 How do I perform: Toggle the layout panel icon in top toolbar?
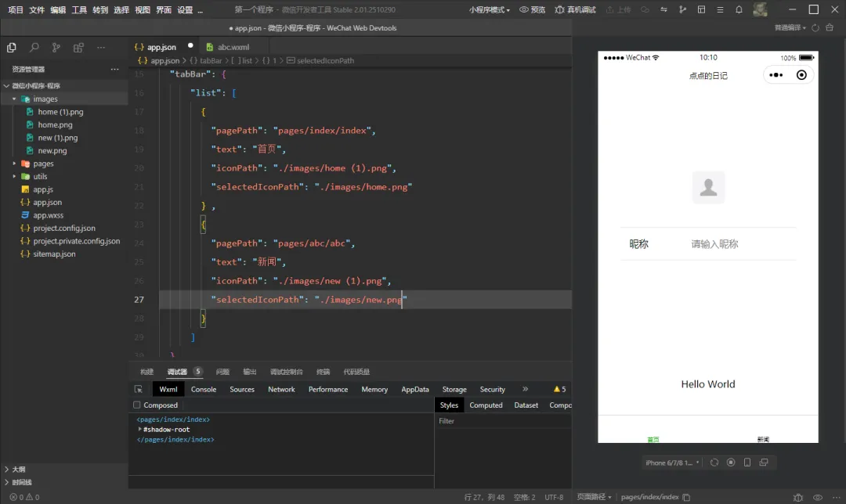pos(701,9)
